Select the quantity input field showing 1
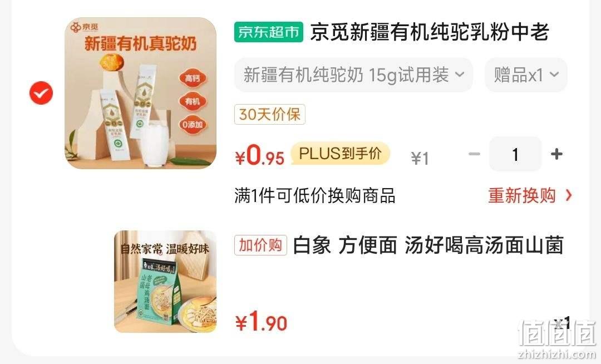 pos(515,154)
